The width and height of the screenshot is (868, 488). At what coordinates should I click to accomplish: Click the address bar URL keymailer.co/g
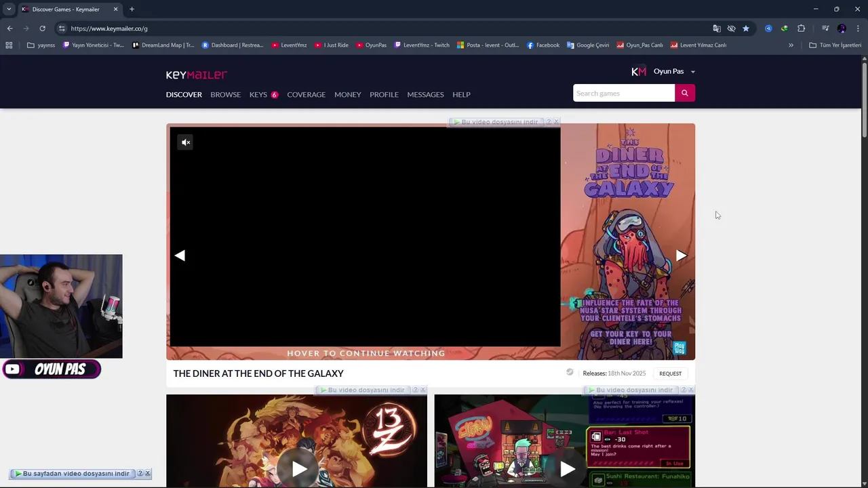click(x=109, y=28)
